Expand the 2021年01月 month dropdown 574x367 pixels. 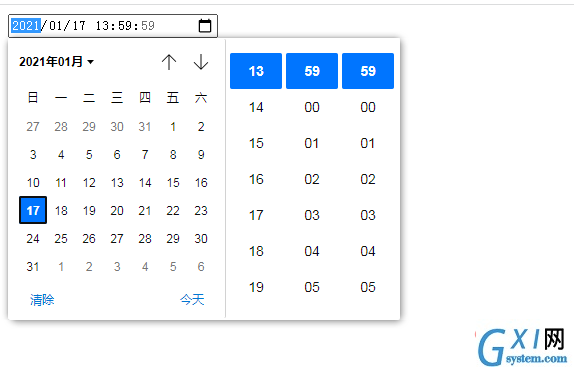[57, 62]
